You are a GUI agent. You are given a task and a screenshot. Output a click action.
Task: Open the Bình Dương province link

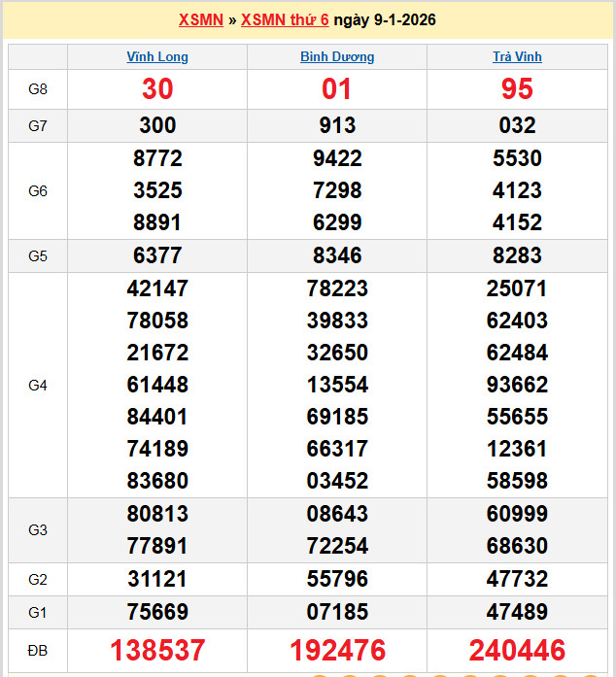coord(337,57)
